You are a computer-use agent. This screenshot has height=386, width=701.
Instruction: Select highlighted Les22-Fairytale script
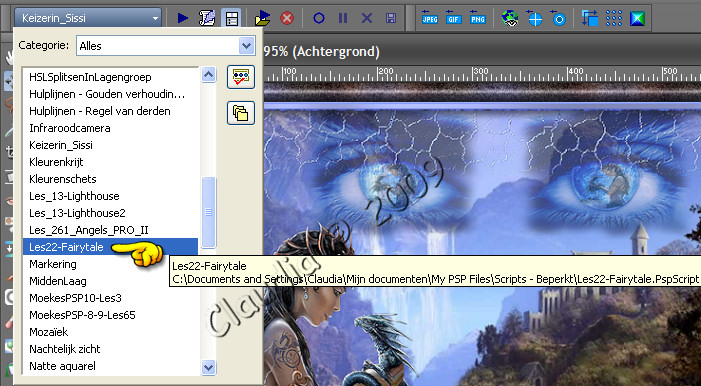(x=110, y=247)
